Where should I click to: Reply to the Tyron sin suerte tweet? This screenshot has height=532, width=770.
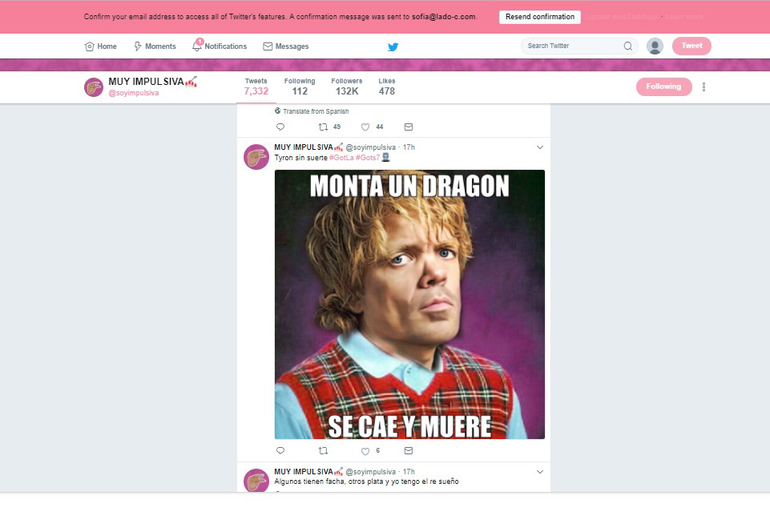pyautogui.click(x=280, y=450)
